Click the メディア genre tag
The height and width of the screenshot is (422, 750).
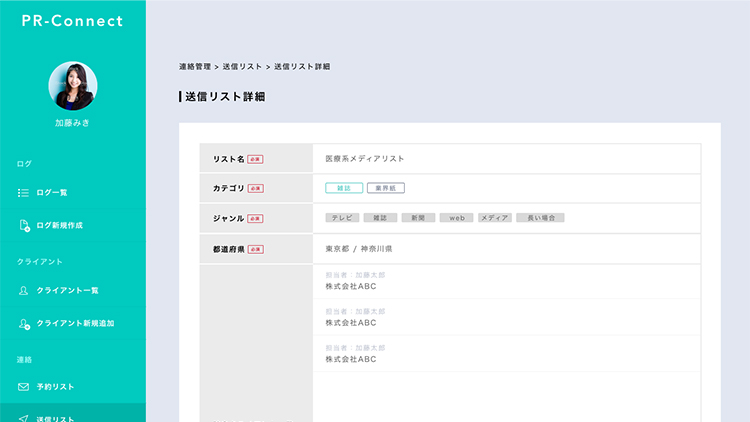pos(495,218)
